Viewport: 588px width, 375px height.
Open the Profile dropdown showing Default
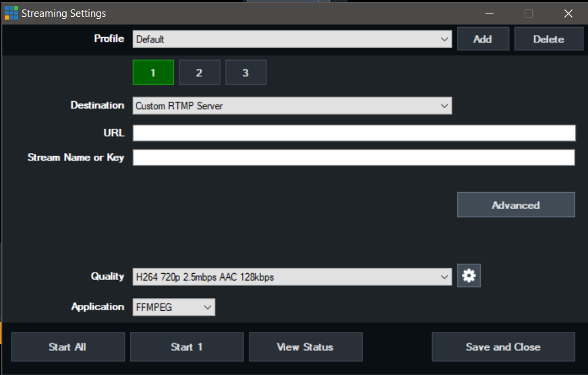click(x=292, y=39)
